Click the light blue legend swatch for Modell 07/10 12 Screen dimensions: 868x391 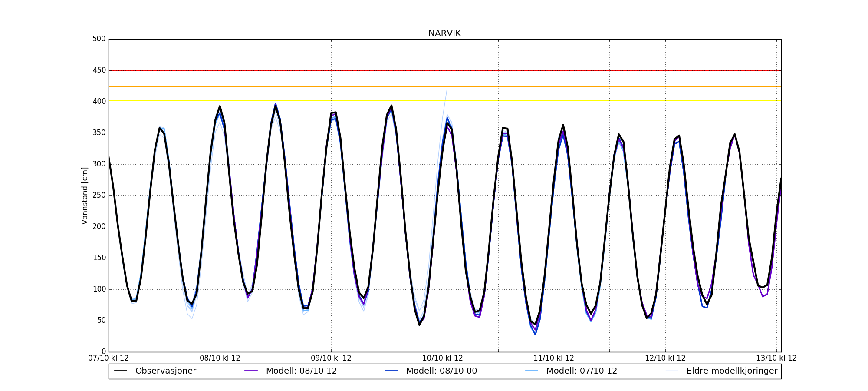(532, 371)
